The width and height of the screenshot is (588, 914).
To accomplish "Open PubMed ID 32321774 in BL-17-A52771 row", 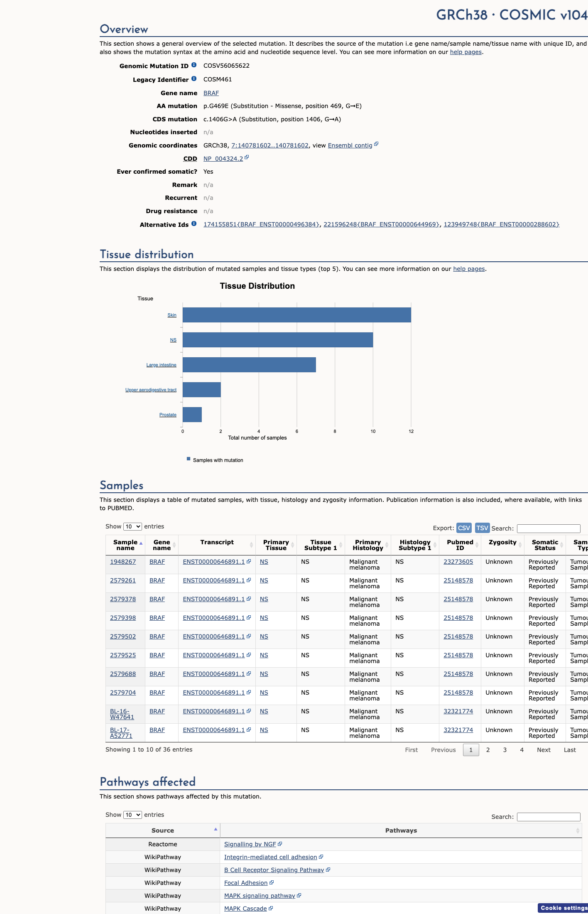I will coord(458,730).
